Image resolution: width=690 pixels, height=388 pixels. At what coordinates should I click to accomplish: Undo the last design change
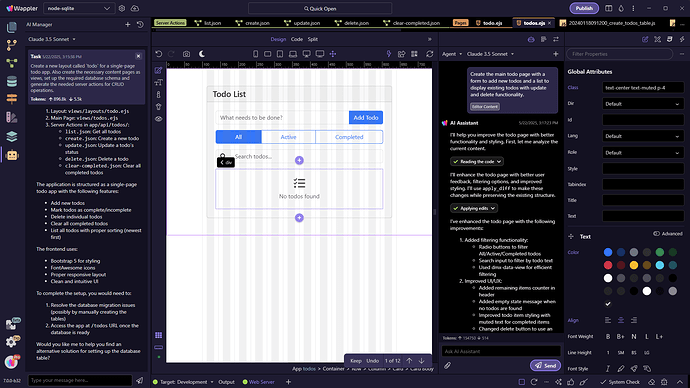pos(159,54)
